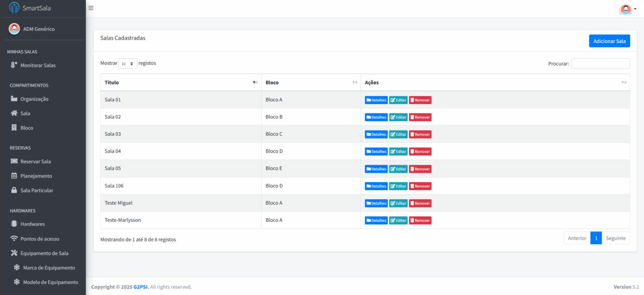644x295 pixels.
Task: Open the user avatar dropdown in header
Action: pyautogui.click(x=627, y=9)
